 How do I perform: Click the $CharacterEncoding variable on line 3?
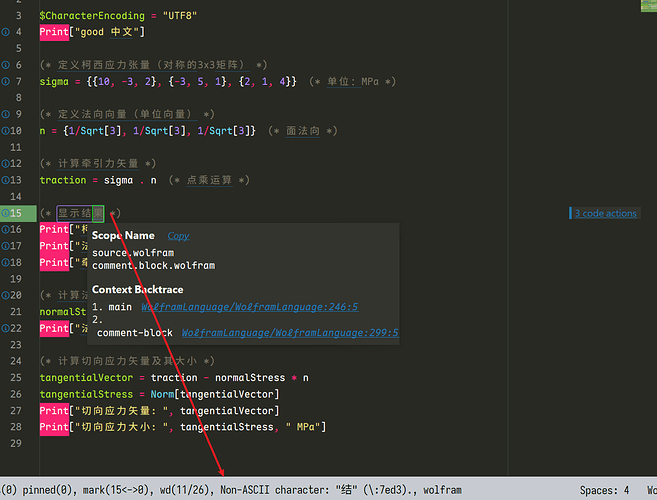[90, 16]
